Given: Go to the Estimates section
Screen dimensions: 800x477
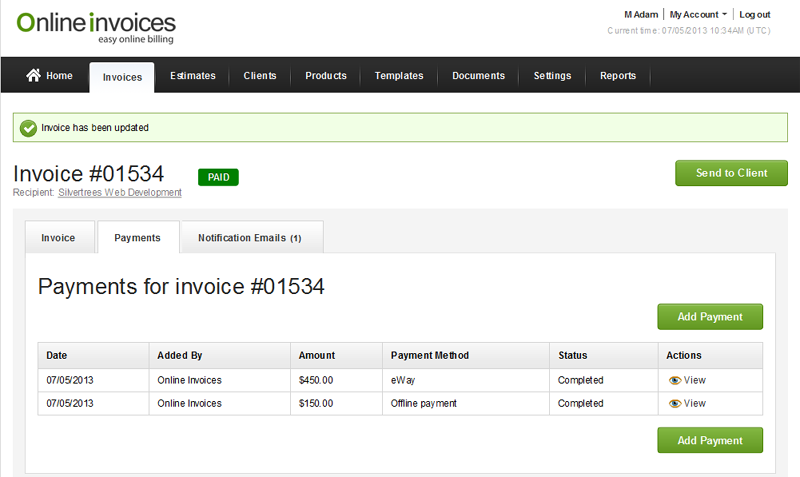Looking at the screenshot, I should pyautogui.click(x=193, y=76).
